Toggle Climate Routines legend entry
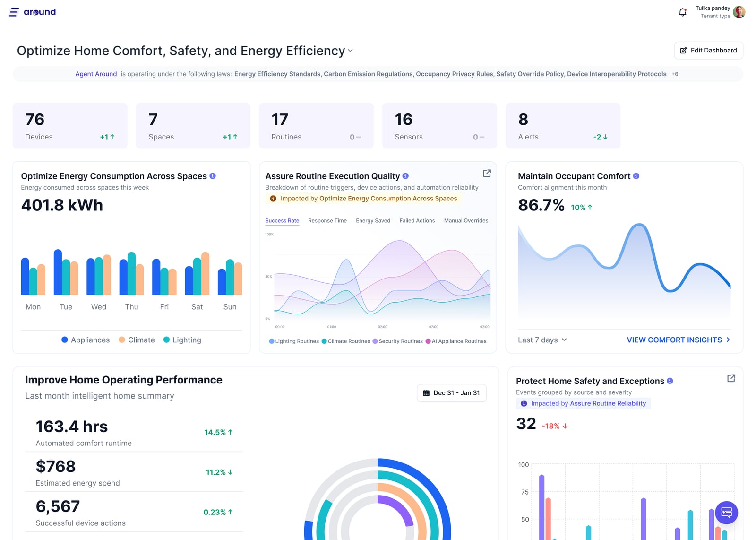Screen dimensions: 756x540 point(346,341)
